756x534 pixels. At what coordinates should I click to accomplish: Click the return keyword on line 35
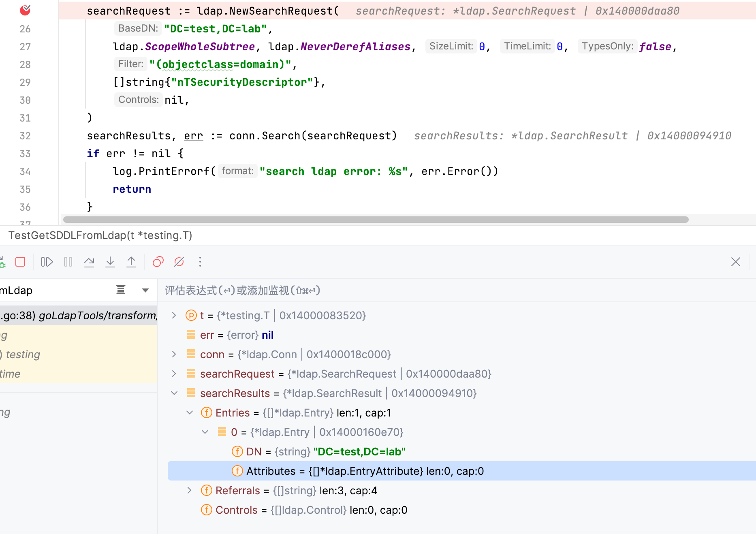pos(132,189)
